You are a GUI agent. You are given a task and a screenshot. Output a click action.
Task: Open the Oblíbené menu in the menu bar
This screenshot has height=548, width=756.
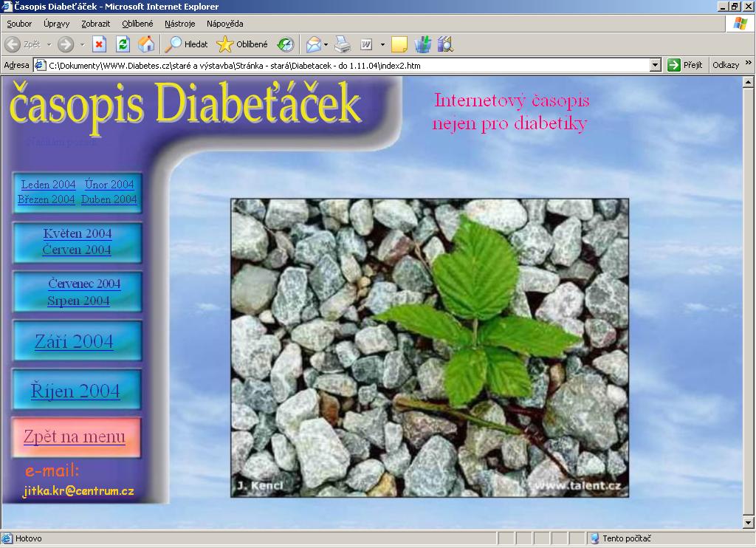pos(137,24)
